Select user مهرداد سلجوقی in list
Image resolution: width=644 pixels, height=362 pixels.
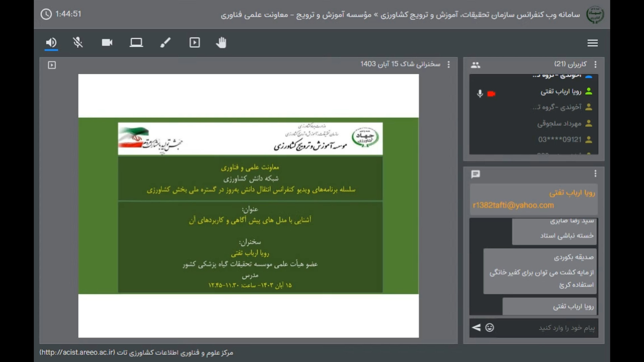pos(559,123)
